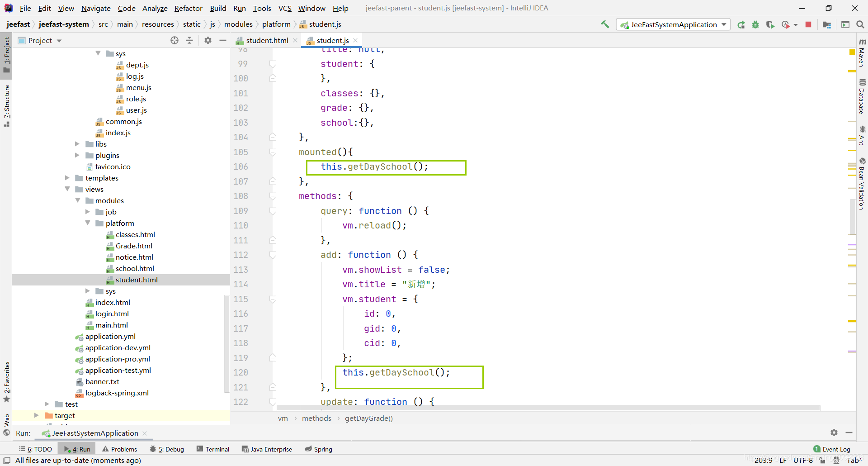Open the Run with Coverage icon

click(x=770, y=25)
